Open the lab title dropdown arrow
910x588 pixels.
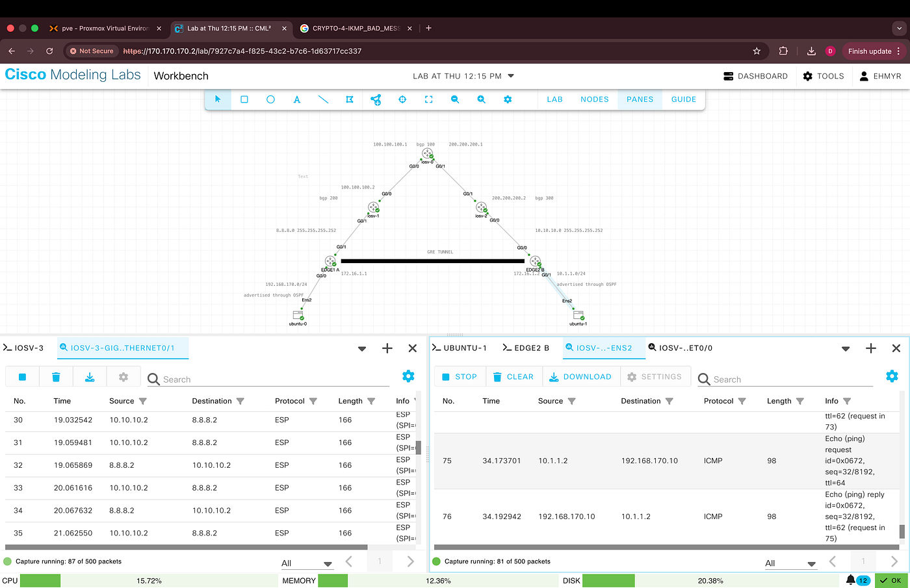pyautogui.click(x=511, y=76)
